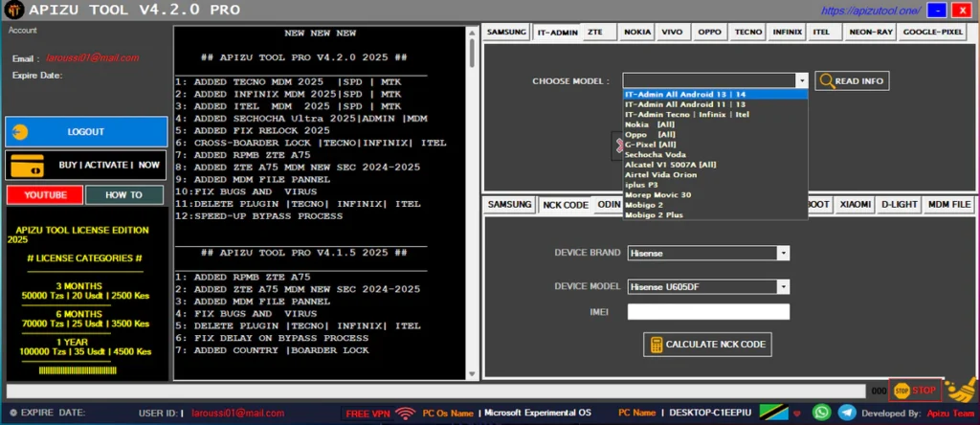
Task: Click the HOW TO button
Action: point(124,195)
